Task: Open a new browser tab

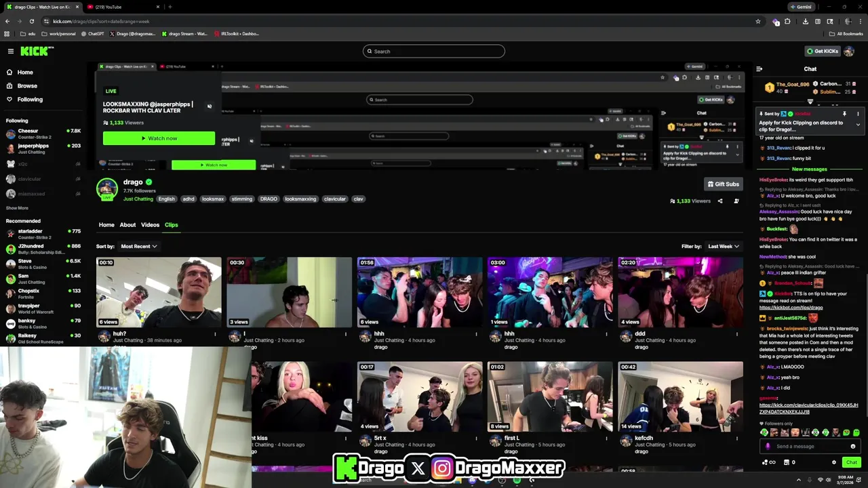Action: 170,7
